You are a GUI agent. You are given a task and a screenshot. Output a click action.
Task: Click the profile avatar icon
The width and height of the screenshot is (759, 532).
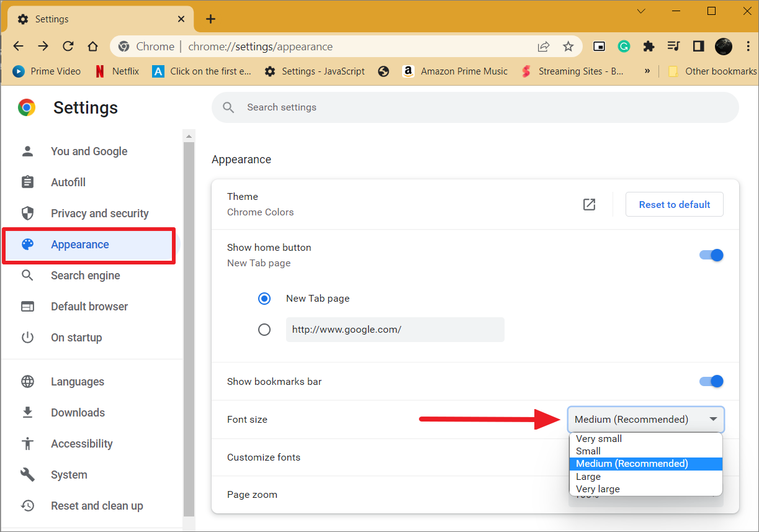pos(724,47)
